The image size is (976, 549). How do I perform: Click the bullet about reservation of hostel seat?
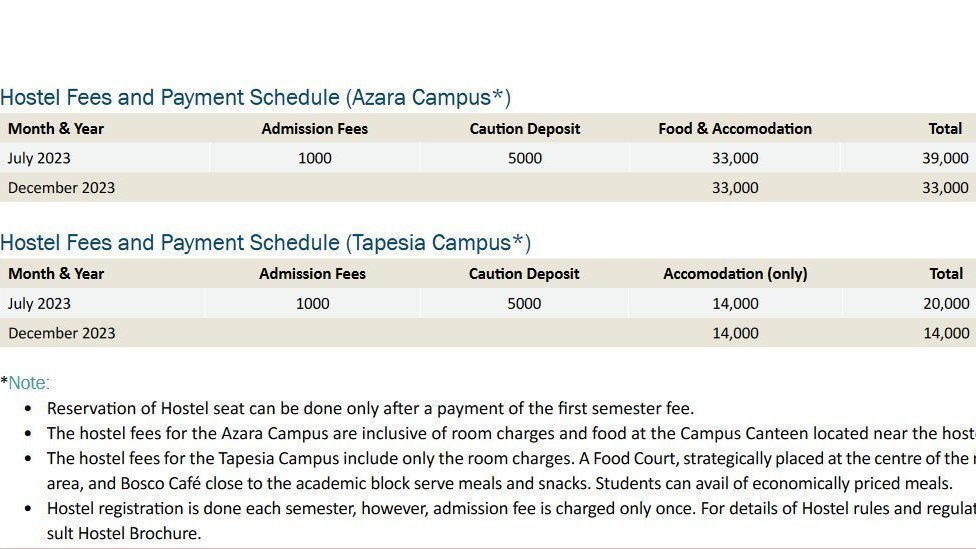(370, 408)
